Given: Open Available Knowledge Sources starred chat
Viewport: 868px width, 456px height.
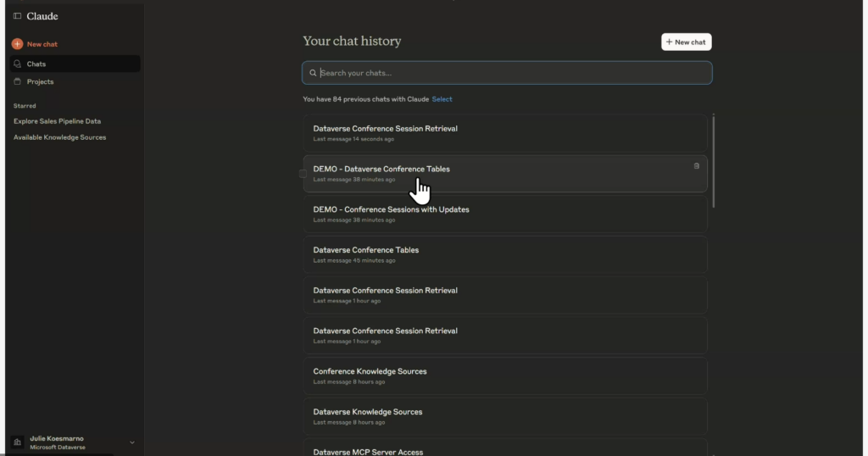Looking at the screenshot, I should pyautogui.click(x=60, y=137).
